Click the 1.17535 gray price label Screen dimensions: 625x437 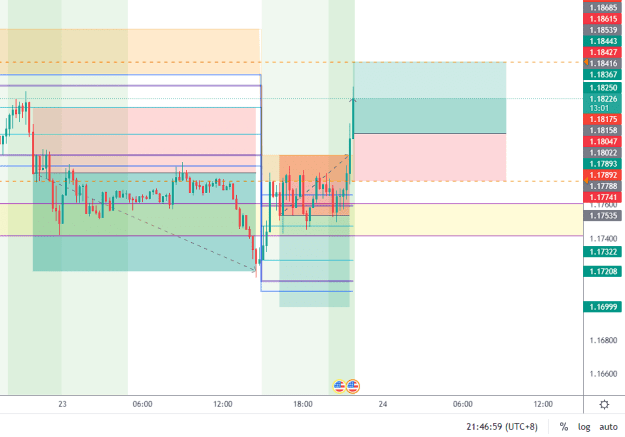tap(603, 216)
